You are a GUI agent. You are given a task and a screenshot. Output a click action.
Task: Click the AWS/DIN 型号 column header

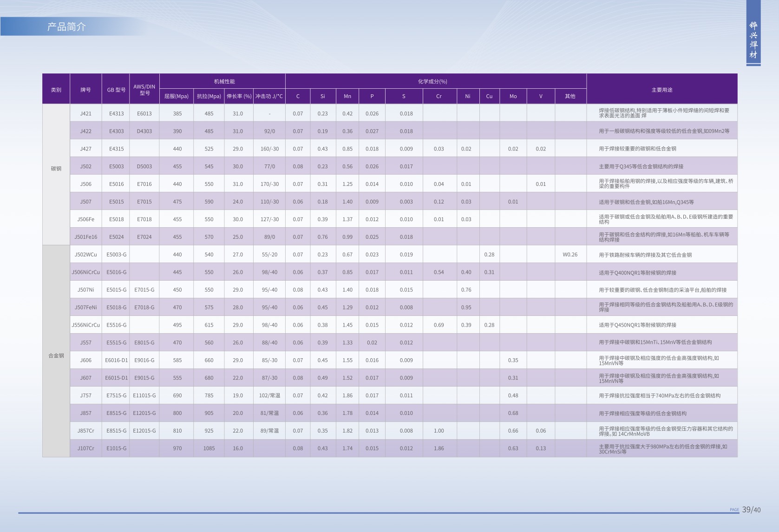tap(144, 90)
